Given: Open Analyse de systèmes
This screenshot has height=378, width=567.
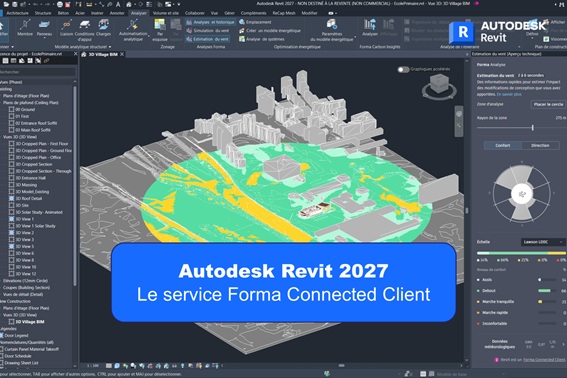Looking at the screenshot, I should click(x=261, y=39).
